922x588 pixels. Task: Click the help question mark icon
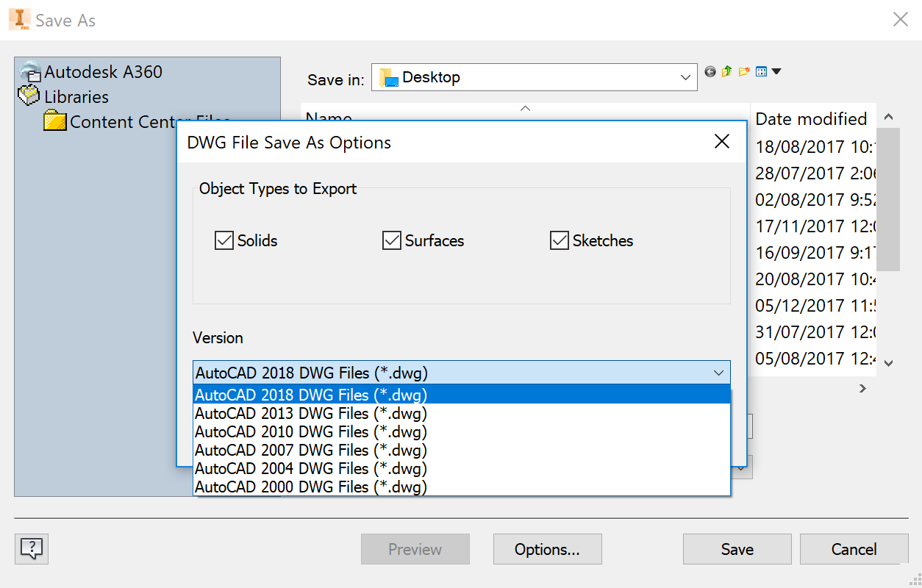[x=32, y=548]
